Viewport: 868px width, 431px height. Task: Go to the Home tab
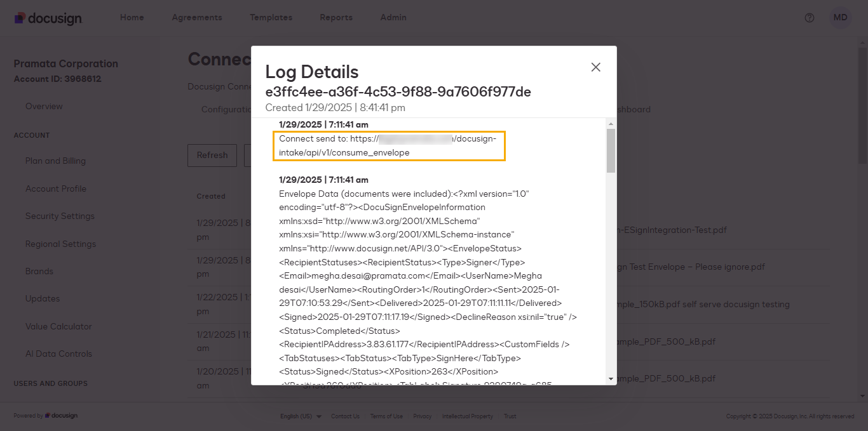pos(132,18)
